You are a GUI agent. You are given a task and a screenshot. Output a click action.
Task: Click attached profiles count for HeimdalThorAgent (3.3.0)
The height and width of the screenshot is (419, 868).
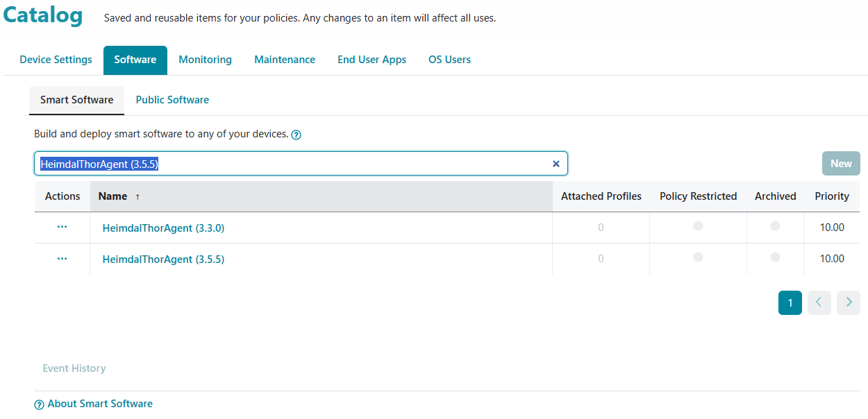(601, 228)
